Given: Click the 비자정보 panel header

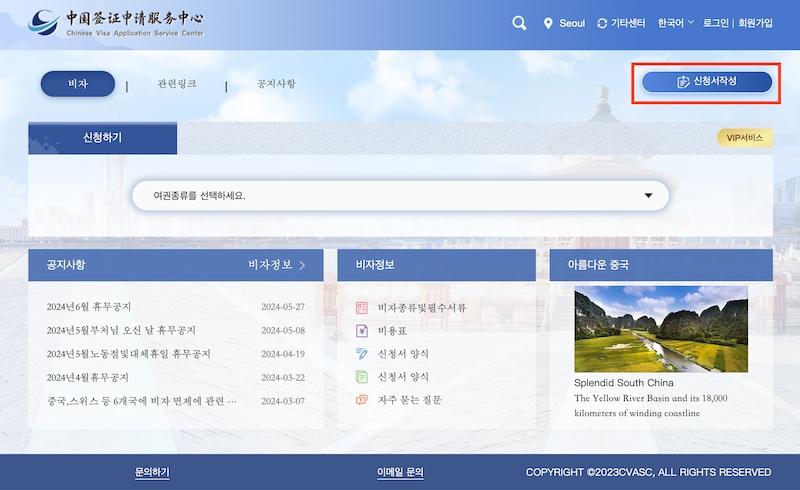Looking at the screenshot, I should point(436,265).
